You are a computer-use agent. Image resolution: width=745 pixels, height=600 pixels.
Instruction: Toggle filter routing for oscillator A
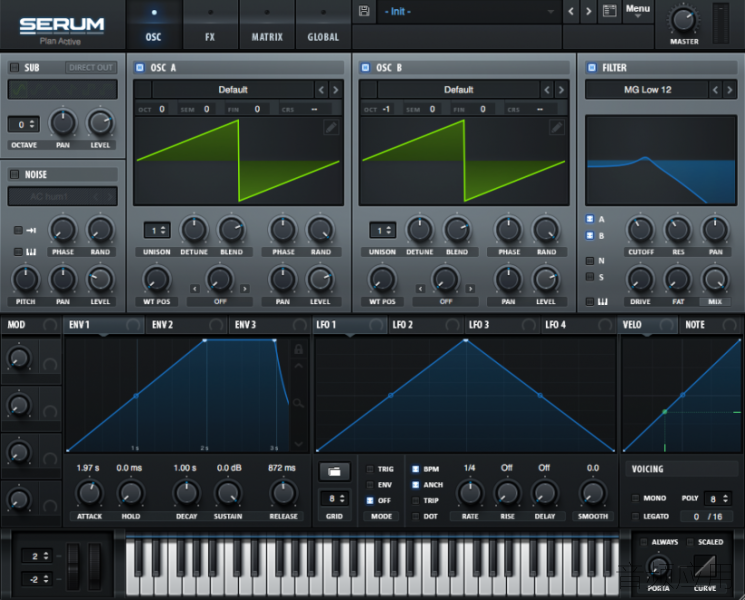tap(590, 219)
